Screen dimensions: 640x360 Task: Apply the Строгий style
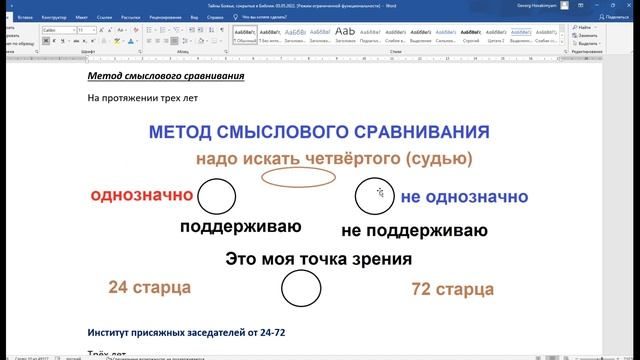[471, 35]
